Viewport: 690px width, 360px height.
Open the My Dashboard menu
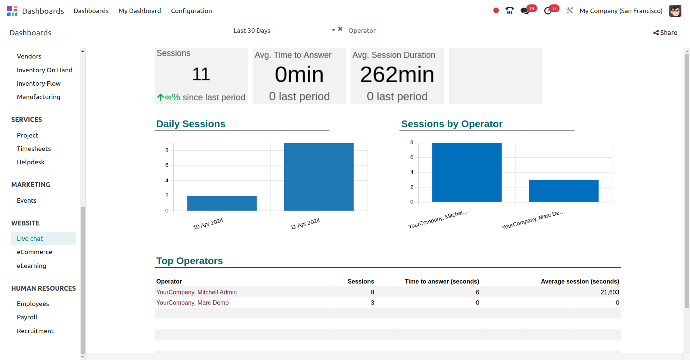139,11
